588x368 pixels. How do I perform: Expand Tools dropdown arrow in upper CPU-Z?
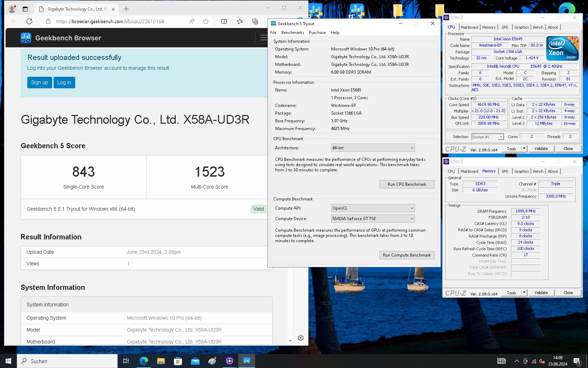click(524, 149)
